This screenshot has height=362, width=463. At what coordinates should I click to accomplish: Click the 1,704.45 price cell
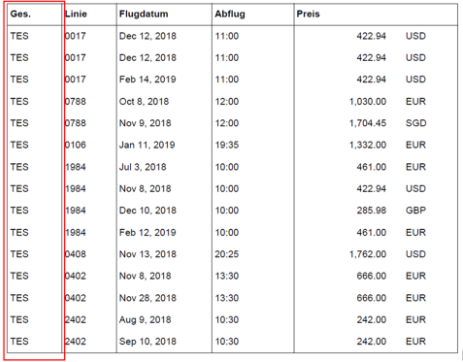pos(368,123)
